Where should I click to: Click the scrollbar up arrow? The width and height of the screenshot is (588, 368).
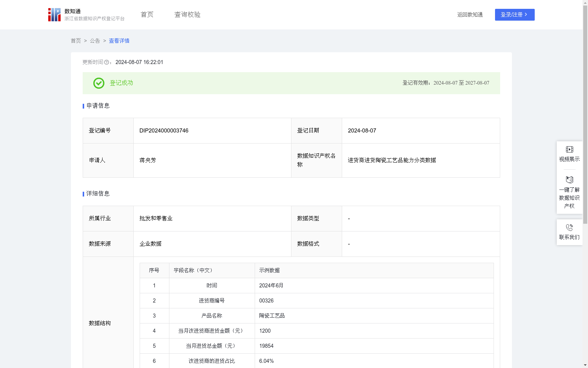click(585, 3)
